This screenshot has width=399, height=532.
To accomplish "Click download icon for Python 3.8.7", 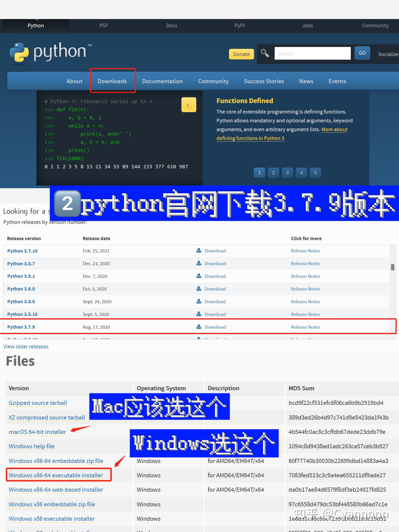I will click(x=199, y=263).
